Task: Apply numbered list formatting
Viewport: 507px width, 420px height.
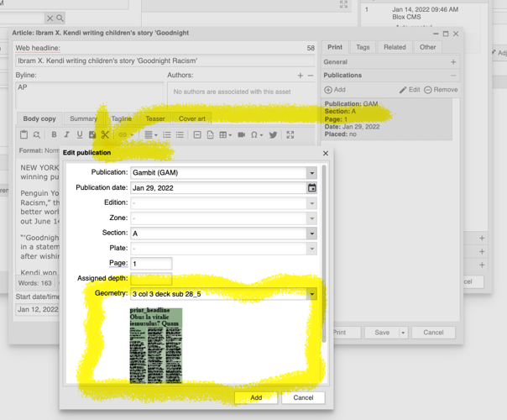Action: 167,134
